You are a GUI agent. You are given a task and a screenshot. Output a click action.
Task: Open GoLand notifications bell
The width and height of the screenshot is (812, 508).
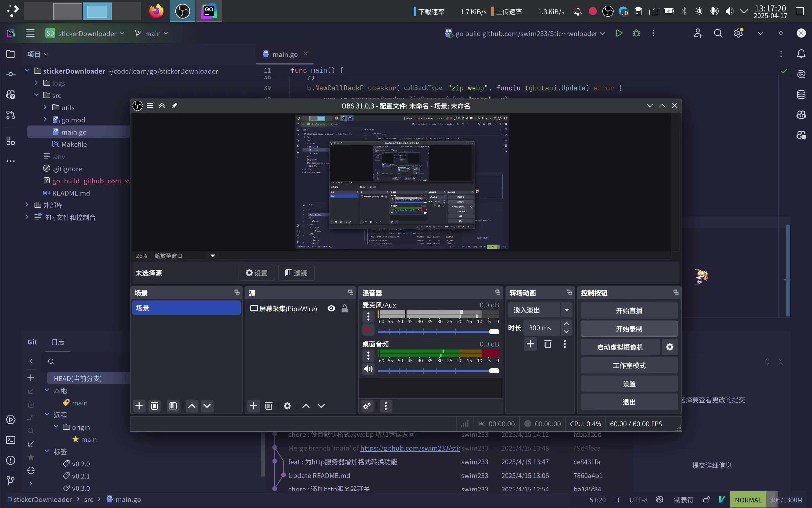coord(801,54)
